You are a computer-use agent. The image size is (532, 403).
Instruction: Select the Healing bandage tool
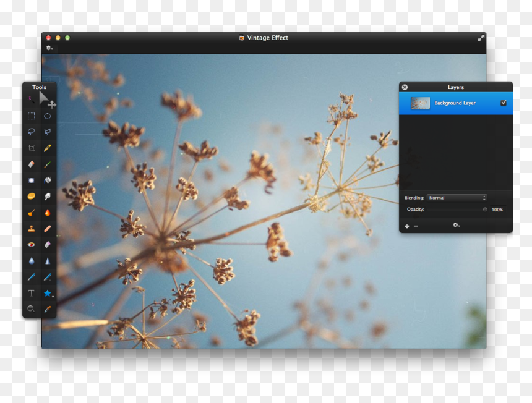[x=48, y=229]
